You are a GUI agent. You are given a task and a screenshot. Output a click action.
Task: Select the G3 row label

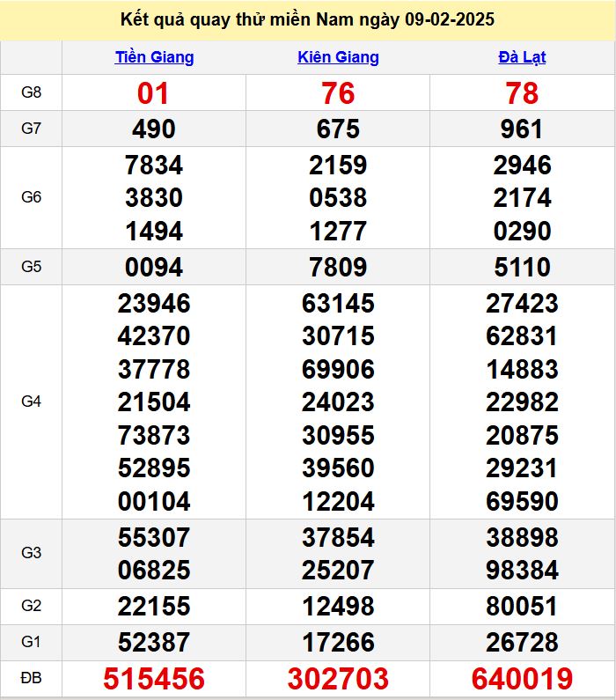[x=31, y=553]
